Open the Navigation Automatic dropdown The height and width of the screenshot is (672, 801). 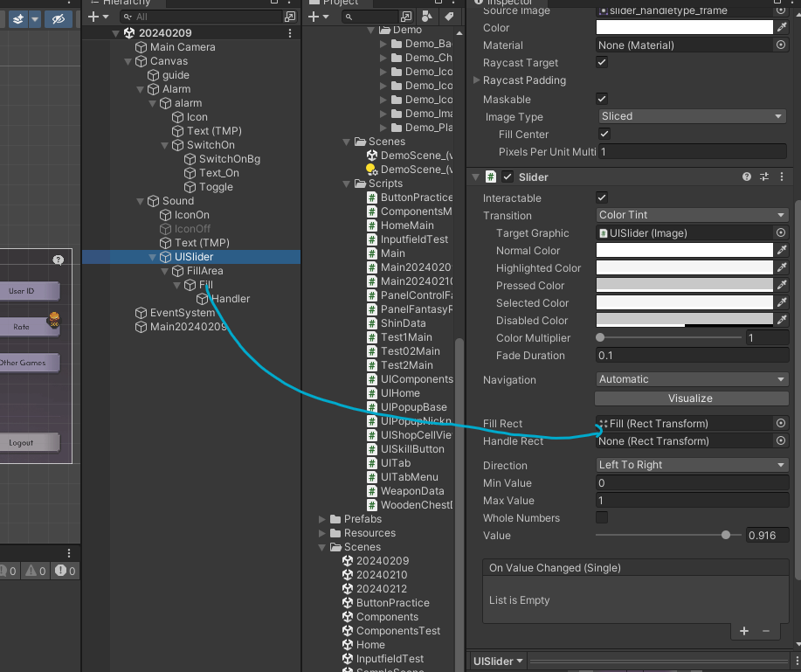(x=692, y=379)
